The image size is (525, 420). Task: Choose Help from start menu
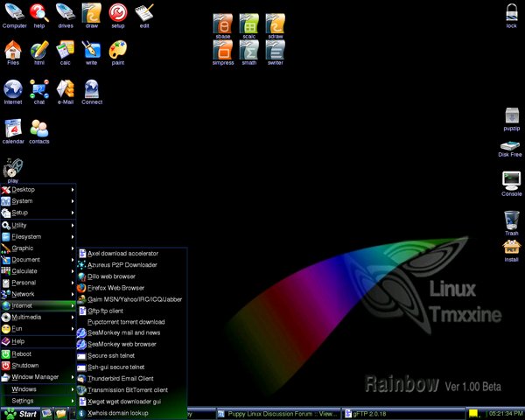pos(38,341)
